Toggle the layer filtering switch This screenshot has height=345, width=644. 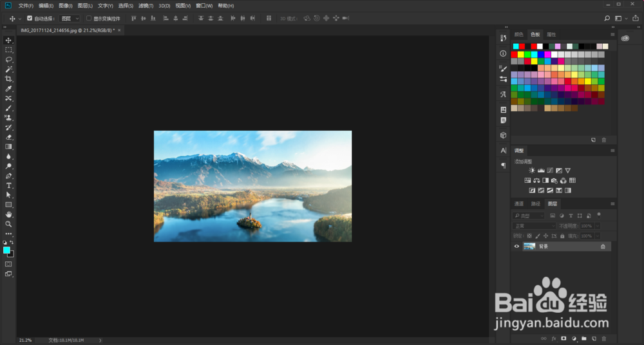[x=599, y=214]
